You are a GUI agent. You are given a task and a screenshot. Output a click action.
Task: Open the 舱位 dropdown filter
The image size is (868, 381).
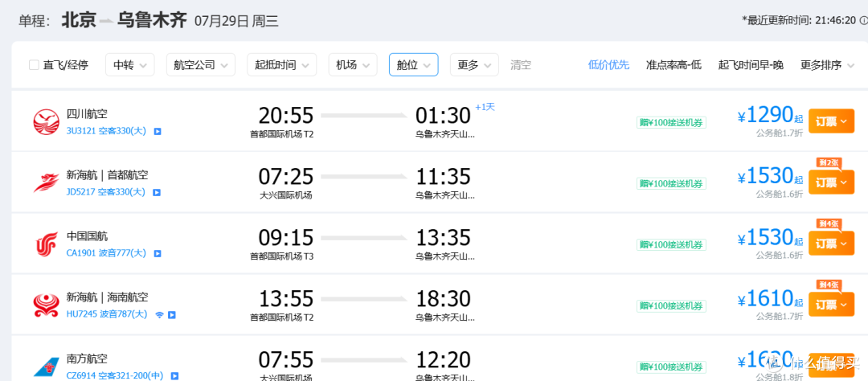(414, 65)
